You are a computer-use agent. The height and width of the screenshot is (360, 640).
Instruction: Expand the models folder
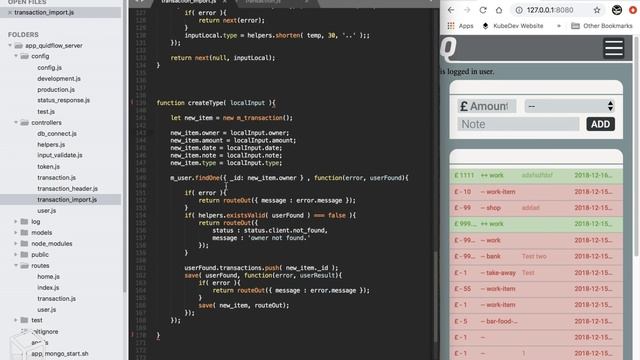pyautogui.click(x=16, y=232)
